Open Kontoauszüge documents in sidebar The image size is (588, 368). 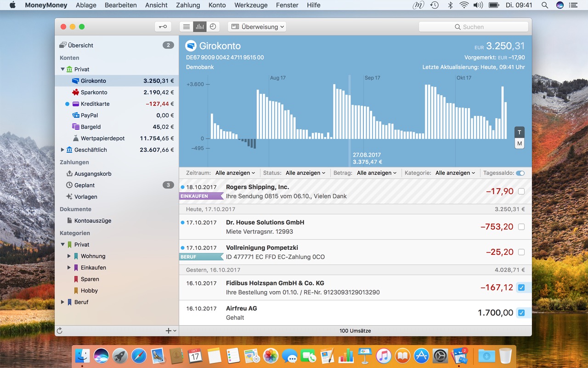(x=92, y=221)
